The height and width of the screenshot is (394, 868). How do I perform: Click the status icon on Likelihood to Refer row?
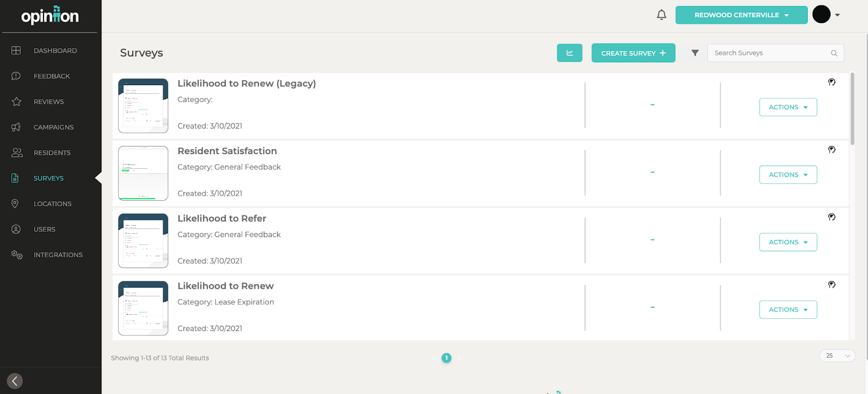pos(832,217)
